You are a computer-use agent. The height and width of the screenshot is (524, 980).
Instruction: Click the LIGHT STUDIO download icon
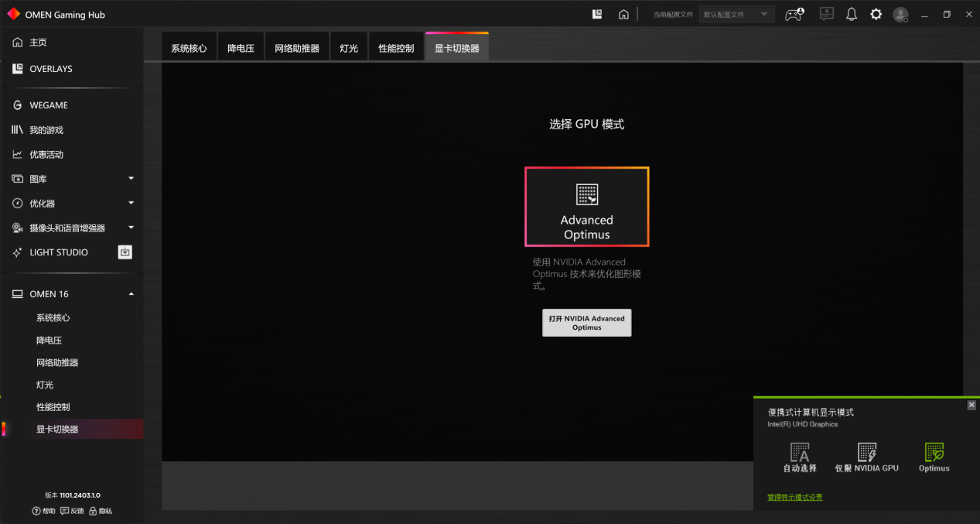[x=125, y=252]
